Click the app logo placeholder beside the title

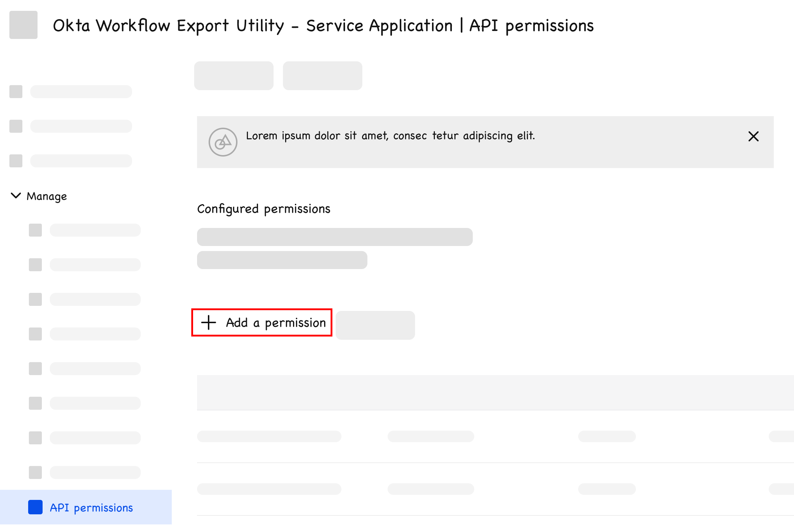pyautogui.click(x=23, y=25)
